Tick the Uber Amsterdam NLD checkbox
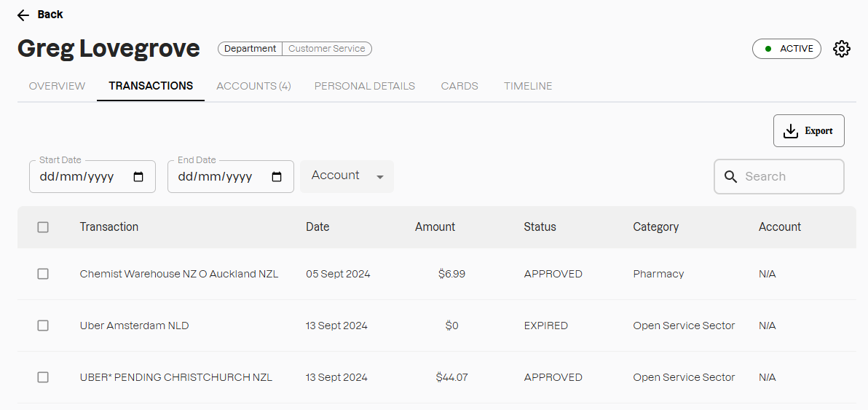 tap(43, 326)
